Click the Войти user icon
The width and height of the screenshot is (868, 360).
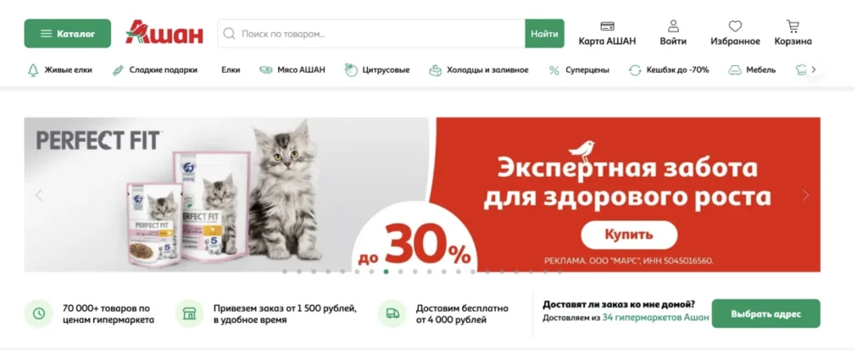click(x=673, y=26)
